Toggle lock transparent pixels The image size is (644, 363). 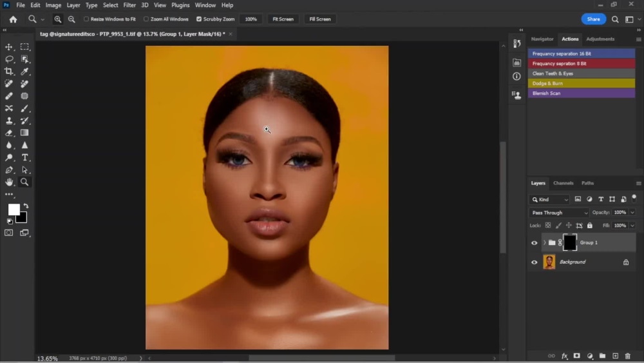click(x=548, y=225)
